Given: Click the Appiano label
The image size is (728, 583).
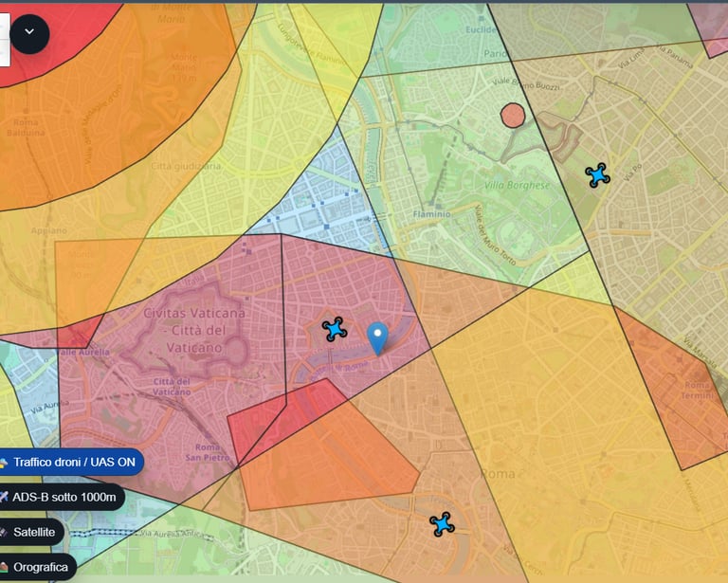Looking at the screenshot, I should coord(49,230).
